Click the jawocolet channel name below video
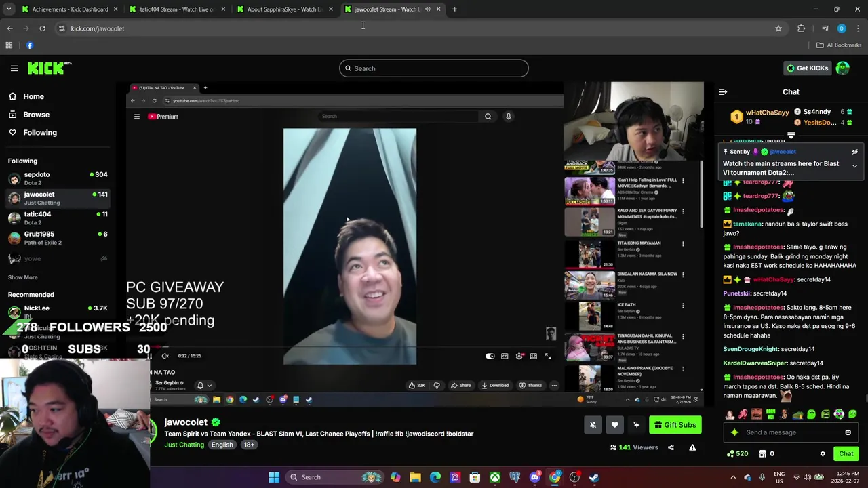The height and width of the screenshot is (488, 868). [186, 422]
